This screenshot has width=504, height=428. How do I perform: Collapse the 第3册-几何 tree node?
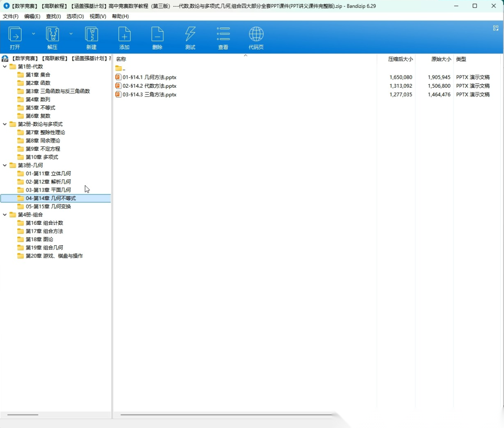pyautogui.click(x=5, y=165)
